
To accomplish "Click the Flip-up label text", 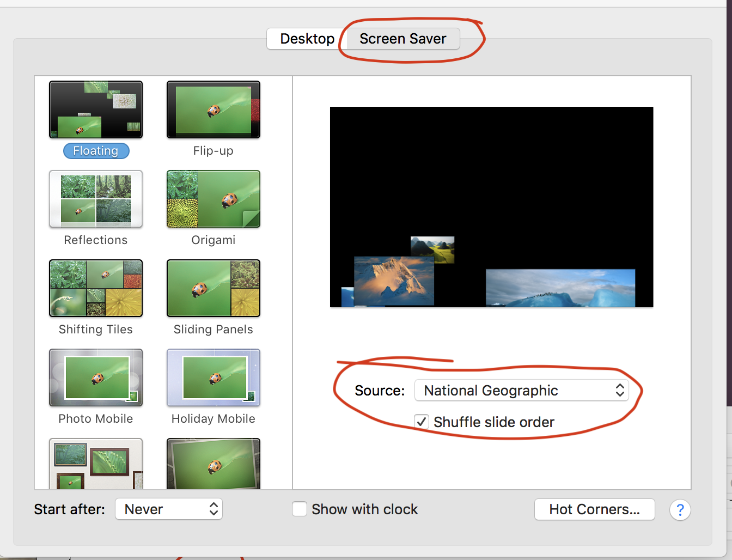I will point(213,151).
